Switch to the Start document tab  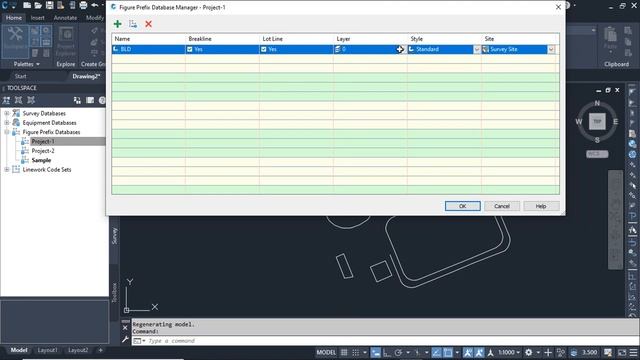click(x=20, y=76)
